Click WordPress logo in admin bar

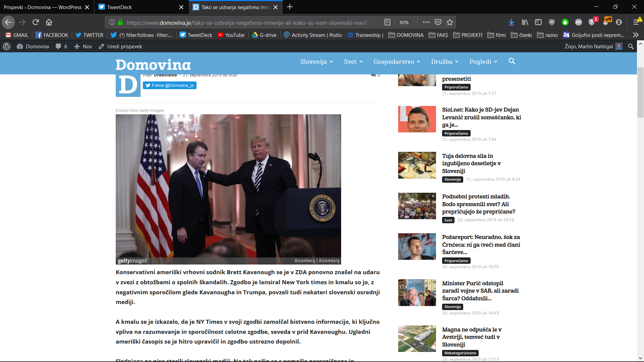(x=6, y=46)
